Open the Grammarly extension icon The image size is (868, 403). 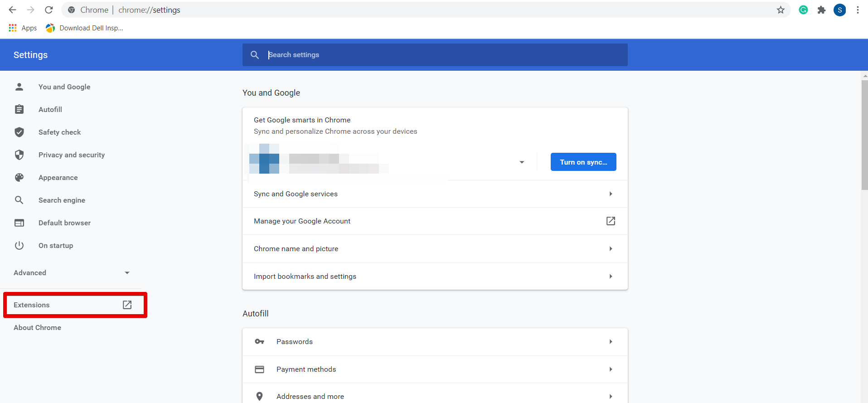pyautogui.click(x=803, y=10)
